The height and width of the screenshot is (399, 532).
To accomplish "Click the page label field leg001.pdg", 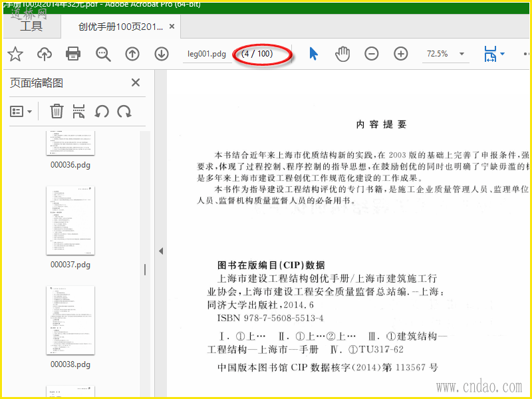I will point(207,54).
